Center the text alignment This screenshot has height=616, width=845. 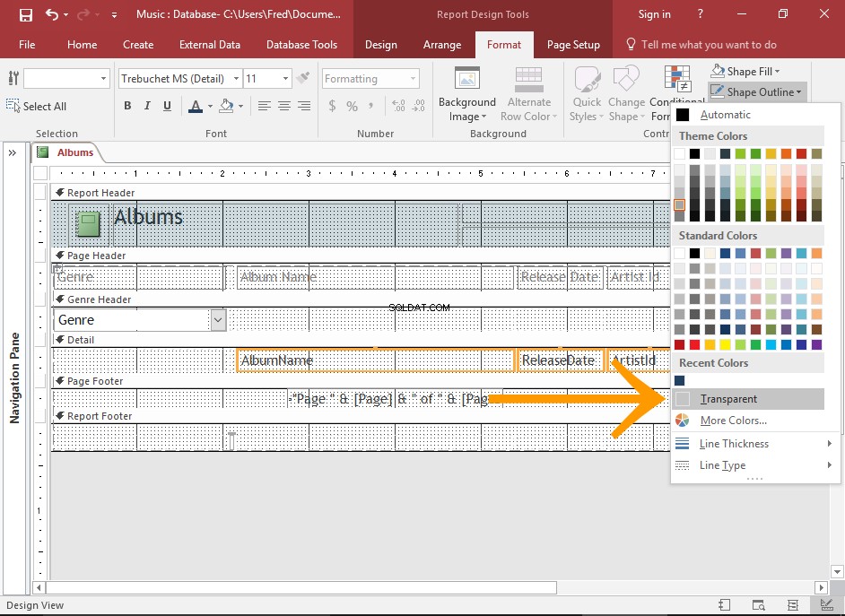(284, 106)
